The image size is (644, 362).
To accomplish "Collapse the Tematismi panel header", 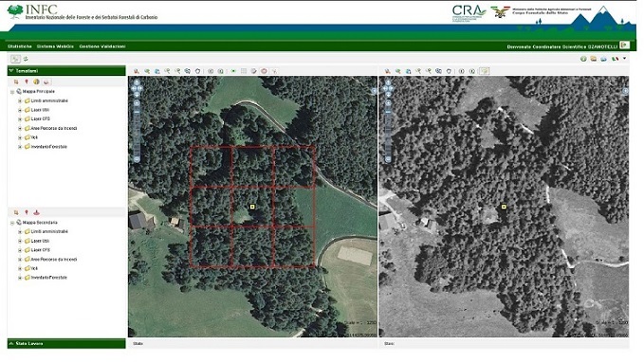I will point(66,71).
